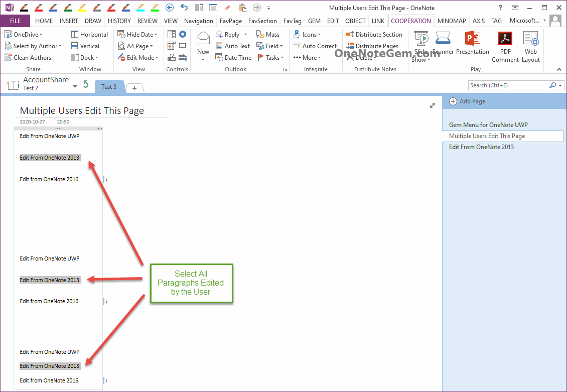Open the PDF Comment tool
This screenshot has height=392, width=567.
pyautogui.click(x=505, y=47)
